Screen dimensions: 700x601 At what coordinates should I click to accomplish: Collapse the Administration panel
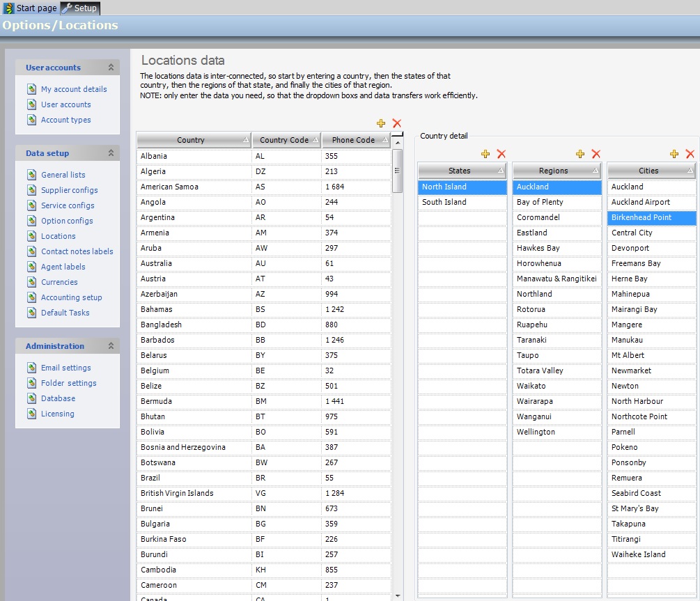tap(111, 346)
